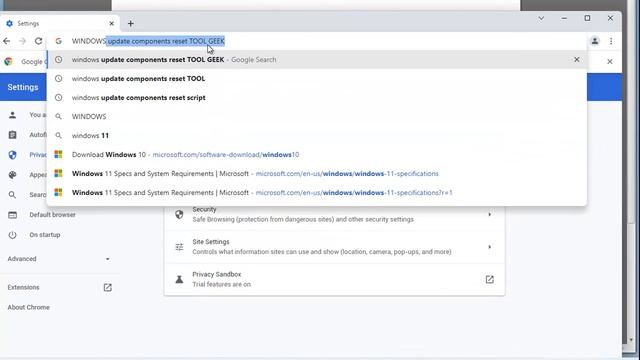Click the Google G icon in address bar

click(58, 41)
